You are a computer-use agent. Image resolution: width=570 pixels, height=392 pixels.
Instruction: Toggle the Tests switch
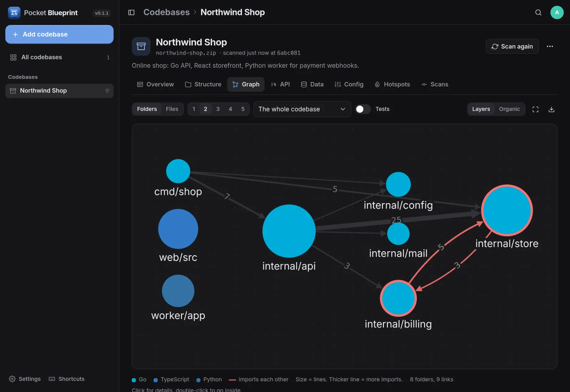point(363,109)
